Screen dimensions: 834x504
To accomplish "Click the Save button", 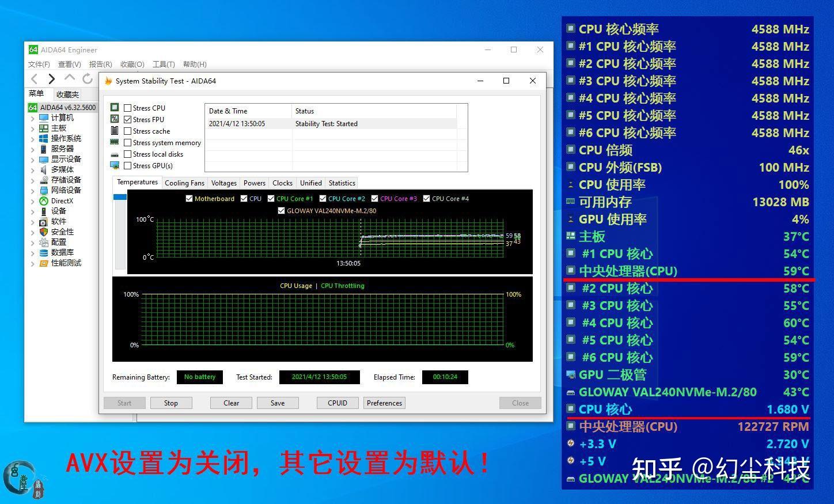I will pyautogui.click(x=278, y=403).
